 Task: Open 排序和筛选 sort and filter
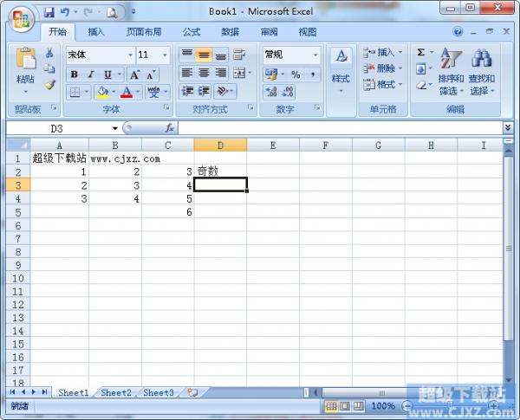coord(451,73)
